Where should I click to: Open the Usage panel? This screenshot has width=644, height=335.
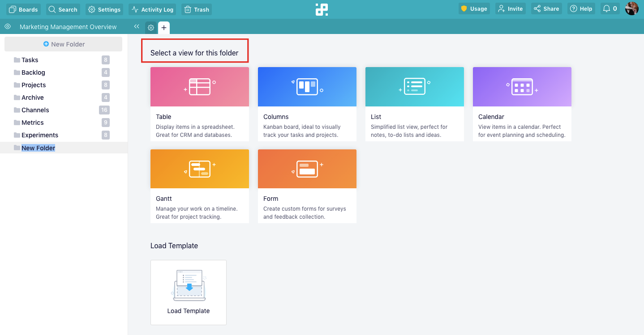click(474, 9)
